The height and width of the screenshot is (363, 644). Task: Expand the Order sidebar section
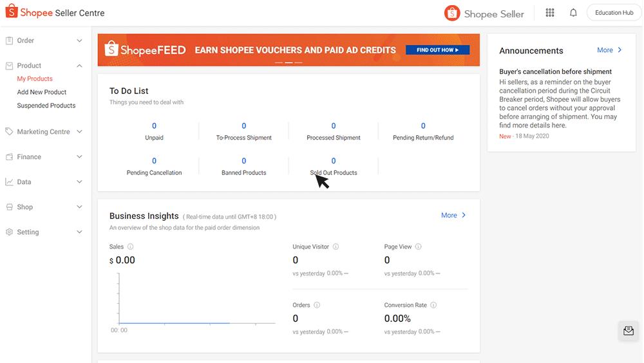pos(44,41)
